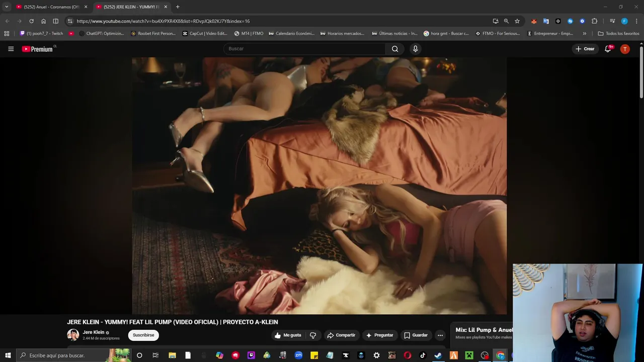Open the Calendario Económico bookmark

click(291, 34)
